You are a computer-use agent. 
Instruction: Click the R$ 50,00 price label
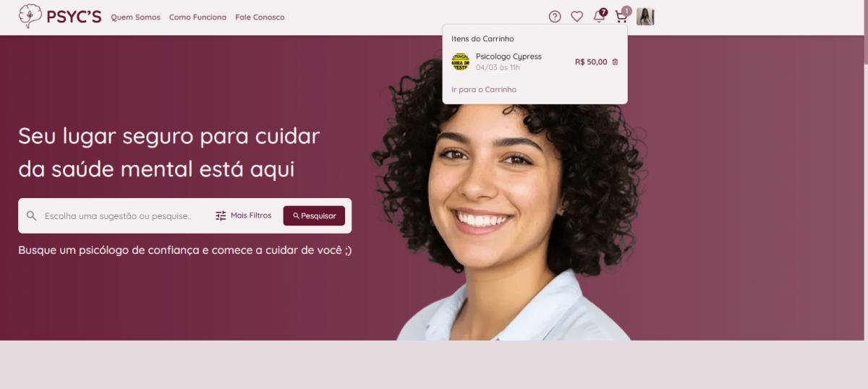coord(591,62)
